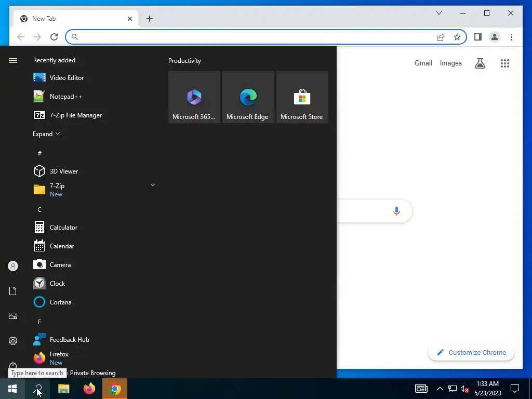Open File Explorer from the taskbar
532x399 pixels.
tap(63, 389)
